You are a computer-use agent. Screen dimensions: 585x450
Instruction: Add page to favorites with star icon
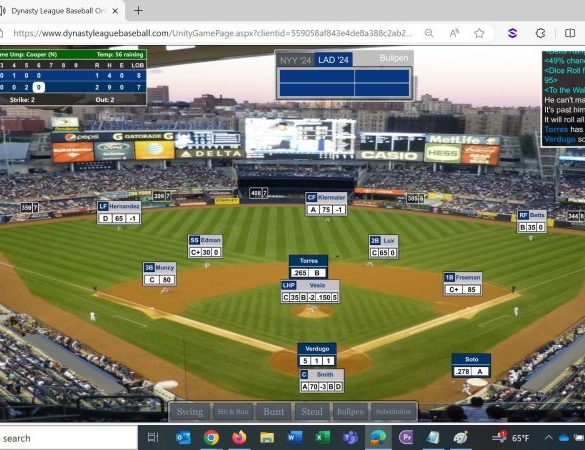[479, 33]
